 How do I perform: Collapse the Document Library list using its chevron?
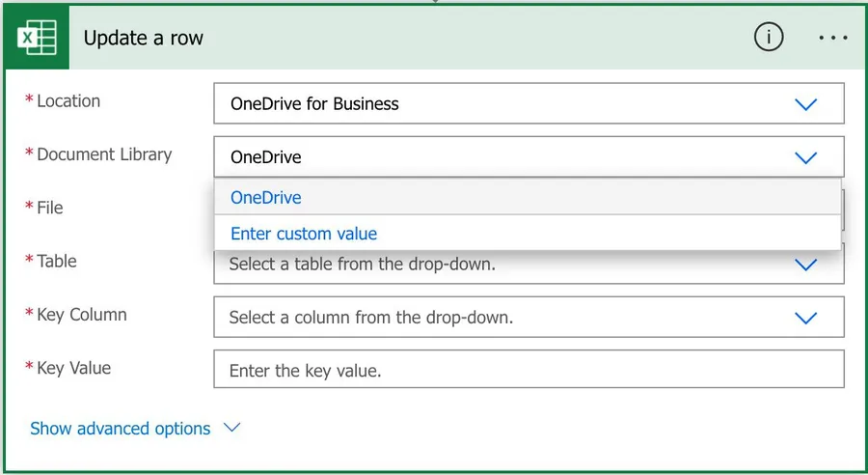[805, 157]
